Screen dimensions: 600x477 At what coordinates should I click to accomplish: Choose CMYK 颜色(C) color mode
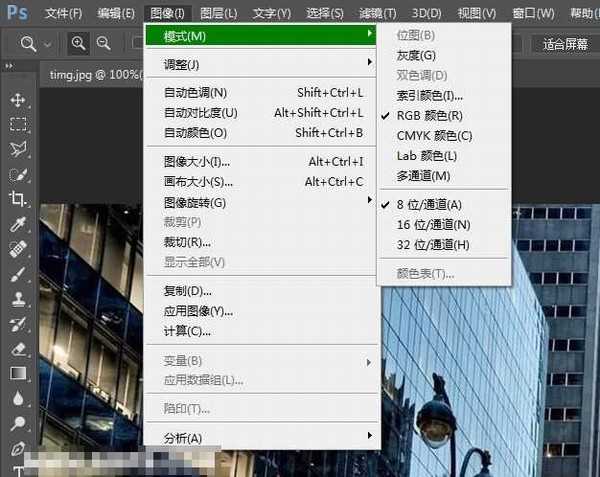point(434,135)
